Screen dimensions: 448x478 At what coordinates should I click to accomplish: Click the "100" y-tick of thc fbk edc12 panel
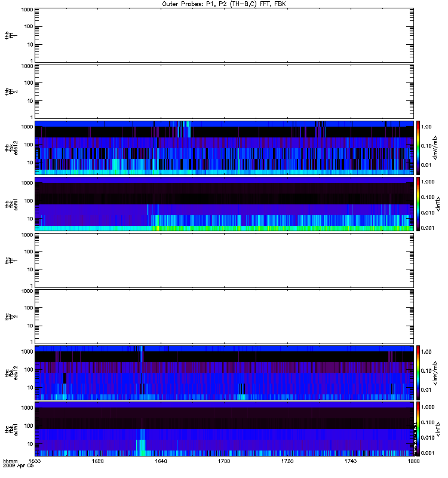point(29,369)
